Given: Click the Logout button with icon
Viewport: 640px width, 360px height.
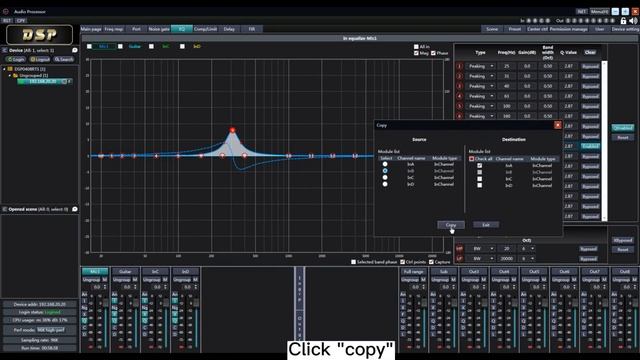Looking at the screenshot, I should [x=40, y=60].
